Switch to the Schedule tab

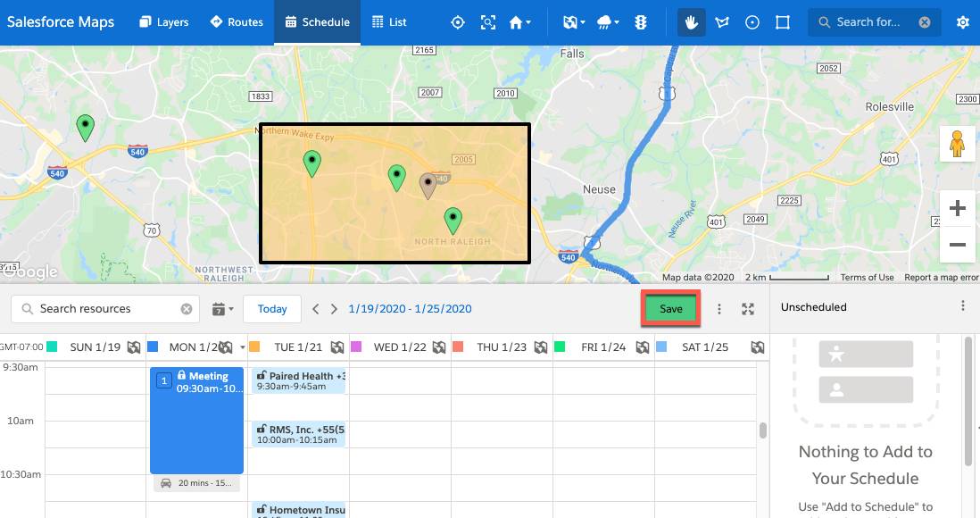(x=317, y=22)
